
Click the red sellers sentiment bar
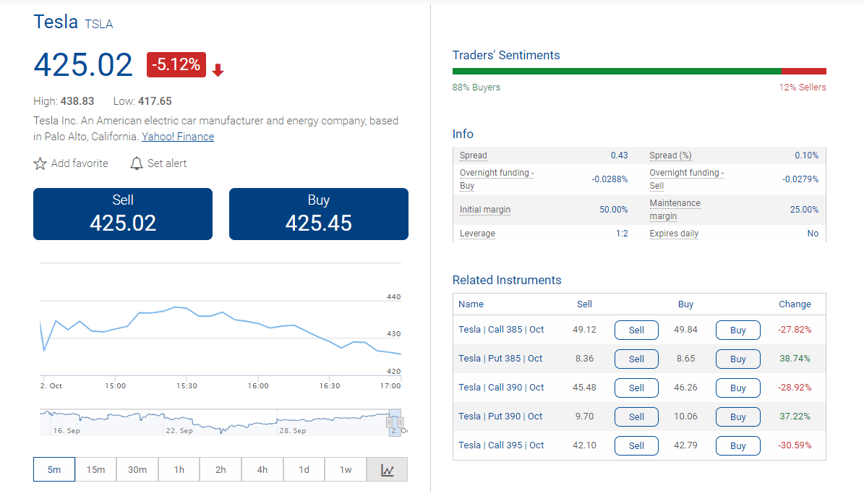click(x=804, y=71)
